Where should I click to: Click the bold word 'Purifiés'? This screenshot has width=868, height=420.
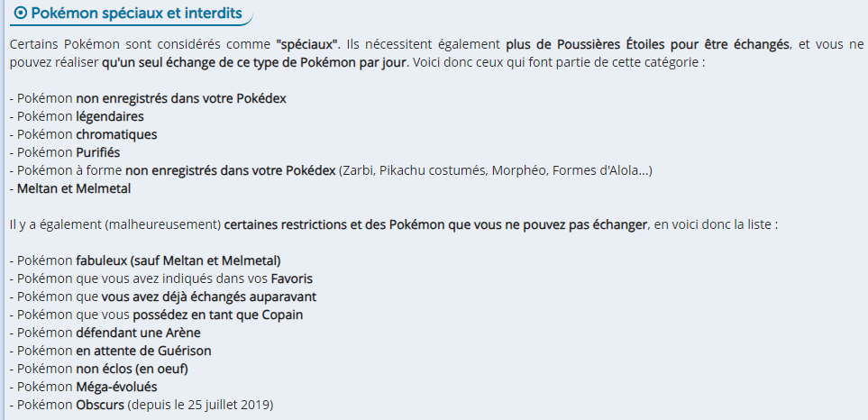(x=97, y=152)
